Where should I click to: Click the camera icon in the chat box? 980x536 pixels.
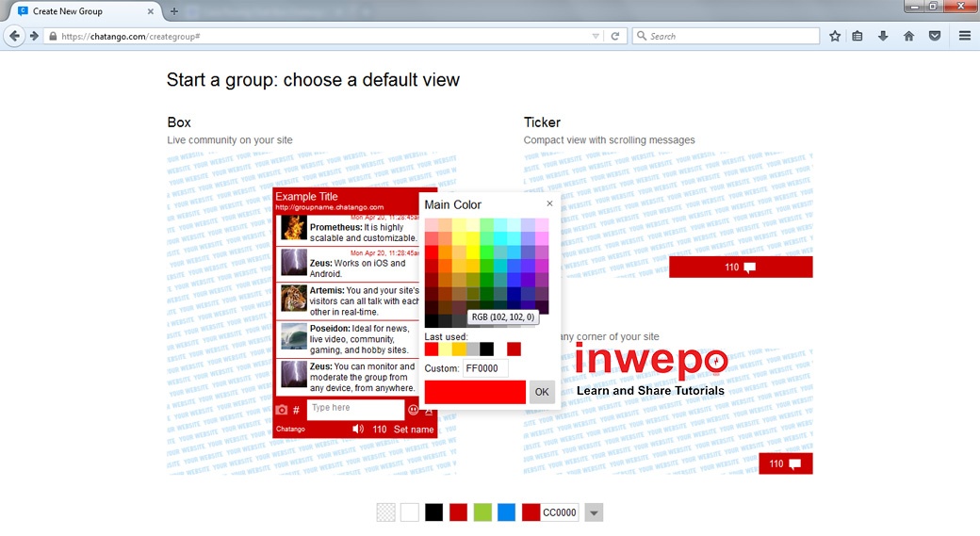click(x=282, y=410)
